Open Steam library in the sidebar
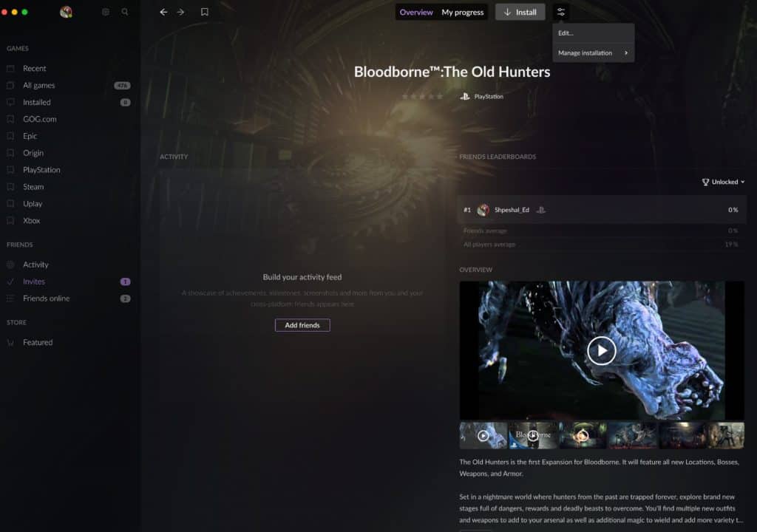Screen dimensions: 757x532 [x=33, y=187]
